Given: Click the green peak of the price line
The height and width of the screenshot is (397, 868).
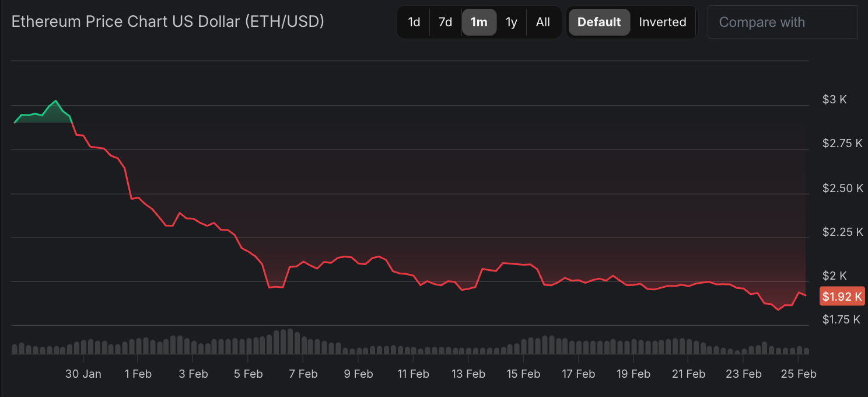Looking at the screenshot, I should pyautogui.click(x=55, y=101).
